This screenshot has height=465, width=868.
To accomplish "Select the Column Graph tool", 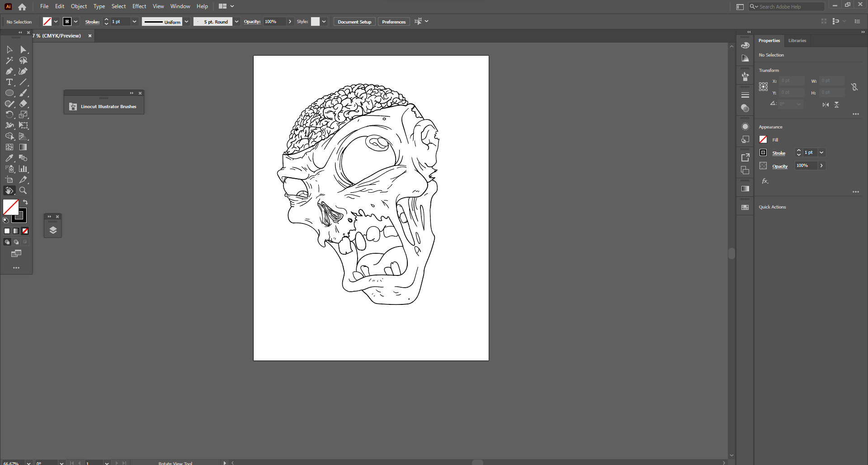I will click(x=23, y=169).
